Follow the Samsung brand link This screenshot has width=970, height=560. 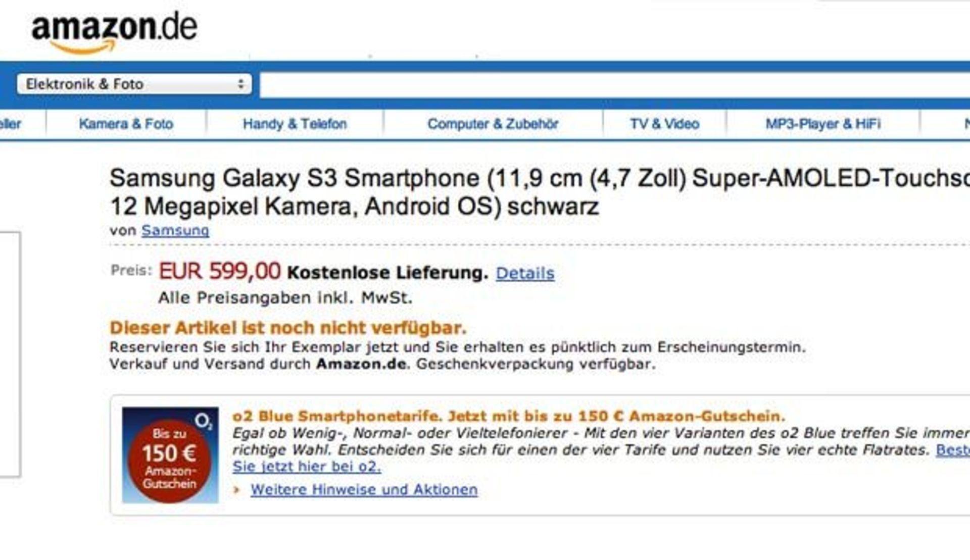point(175,230)
